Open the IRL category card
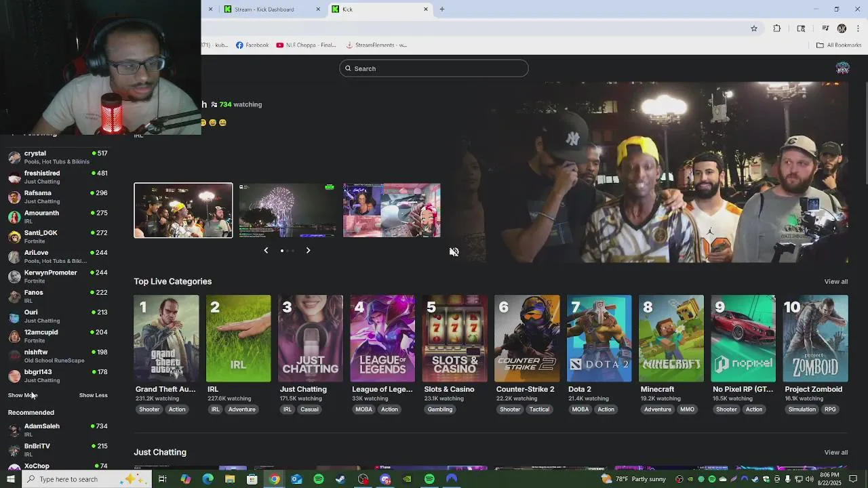 coord(238,338)
